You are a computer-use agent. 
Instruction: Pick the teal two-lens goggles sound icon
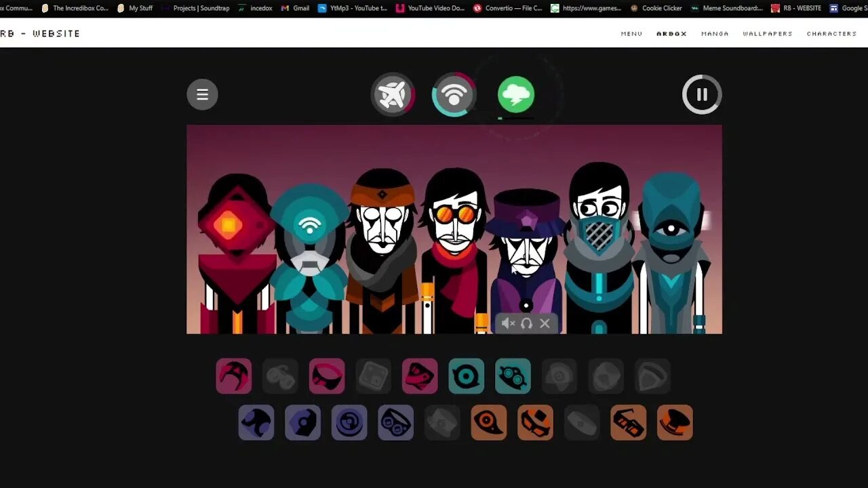point(513,376)
